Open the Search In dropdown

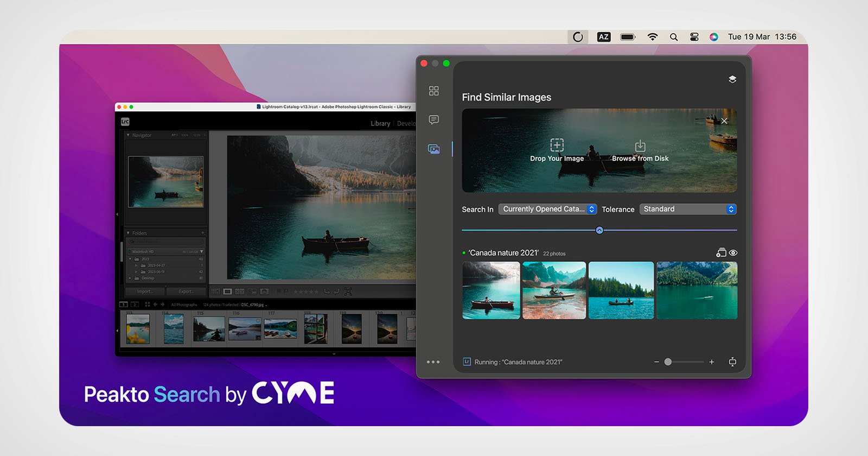pyautogui.click(x=547, y=209)
